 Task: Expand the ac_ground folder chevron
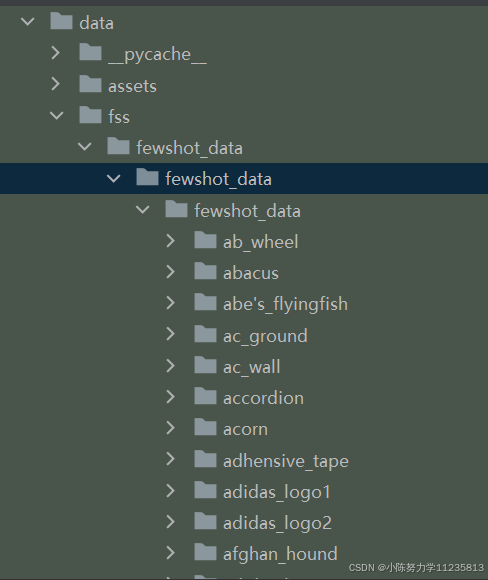171,334
